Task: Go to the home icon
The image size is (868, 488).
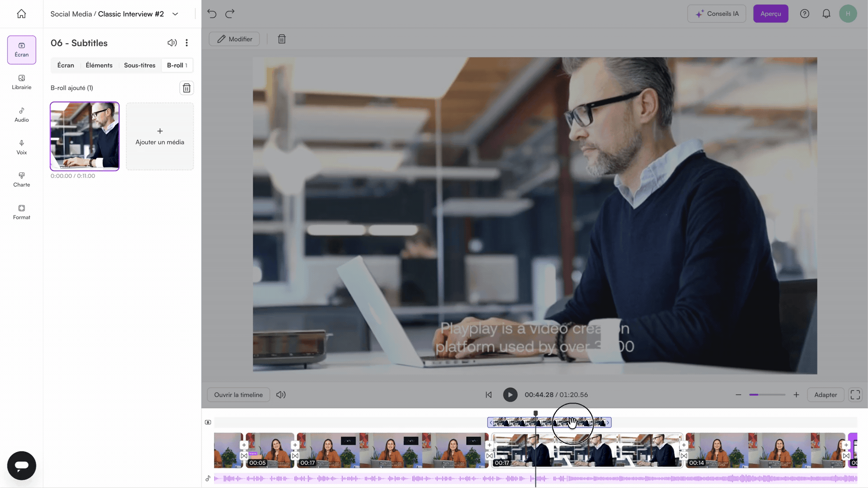Action: [x=21, y=14]
